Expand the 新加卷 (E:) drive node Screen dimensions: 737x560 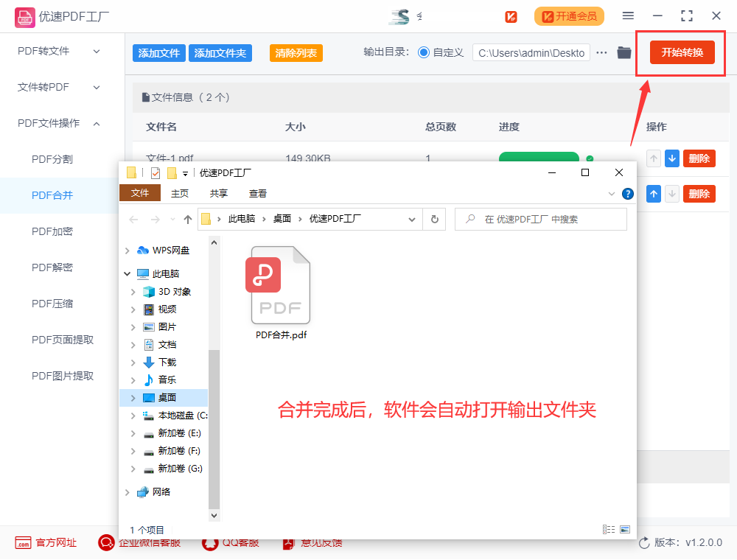133,433
